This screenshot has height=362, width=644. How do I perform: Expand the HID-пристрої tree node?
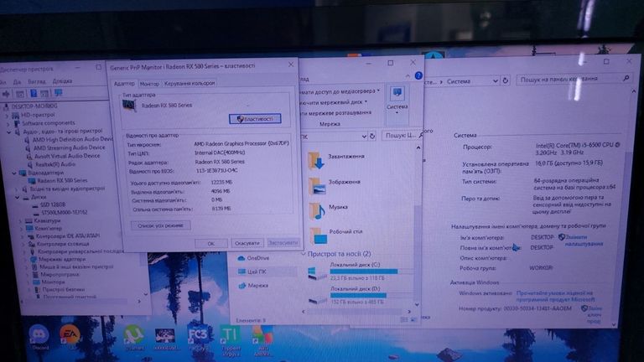[7, 116]
